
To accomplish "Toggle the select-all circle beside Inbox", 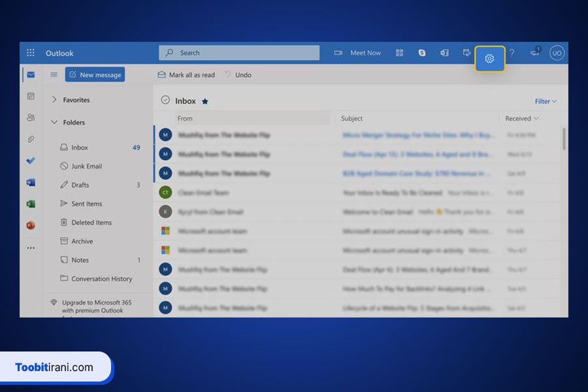I will (x=165, y=101).
